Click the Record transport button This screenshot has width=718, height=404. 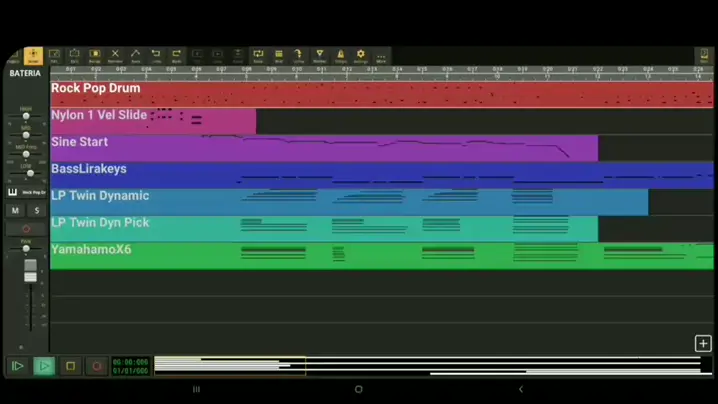click(97, 366)
